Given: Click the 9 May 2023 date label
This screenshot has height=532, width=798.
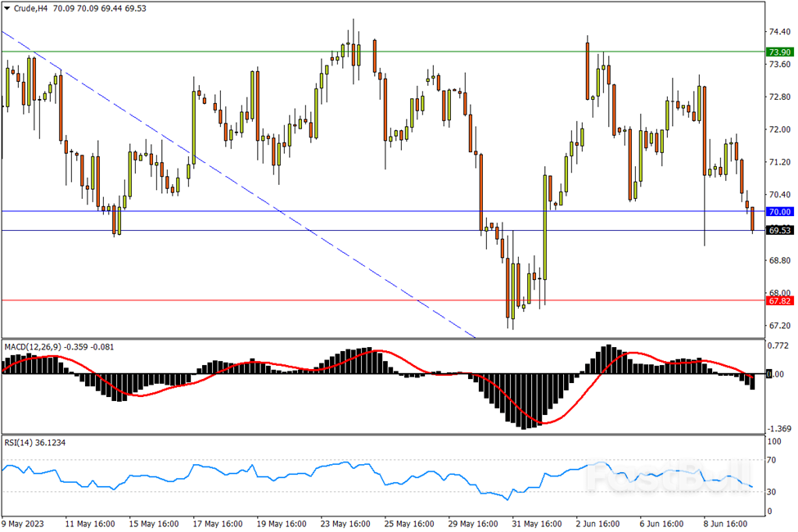Looking at the screenshot, I should tap(25, 524).
